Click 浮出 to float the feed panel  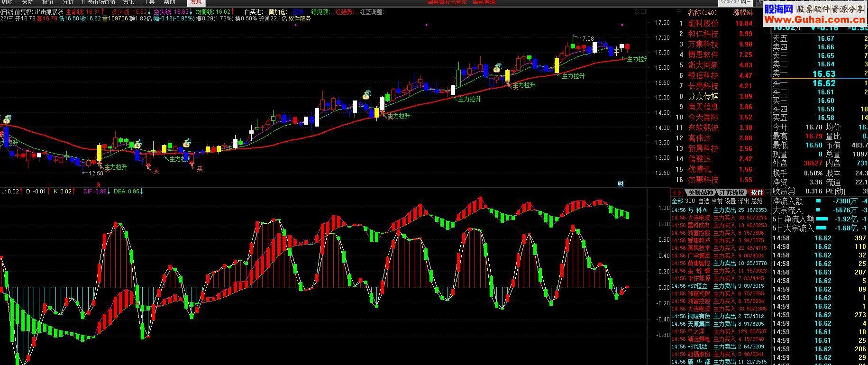(x=744, y=201)
